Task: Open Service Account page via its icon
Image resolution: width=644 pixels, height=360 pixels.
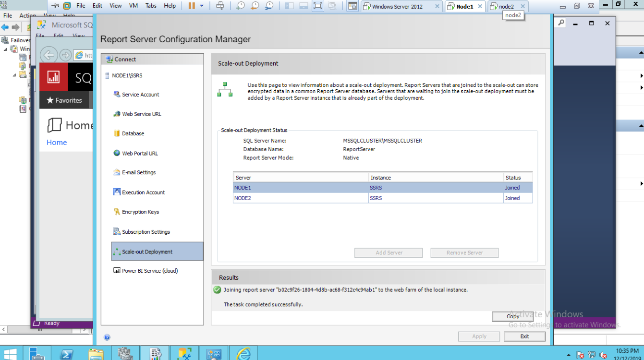Action: point(117,94)
